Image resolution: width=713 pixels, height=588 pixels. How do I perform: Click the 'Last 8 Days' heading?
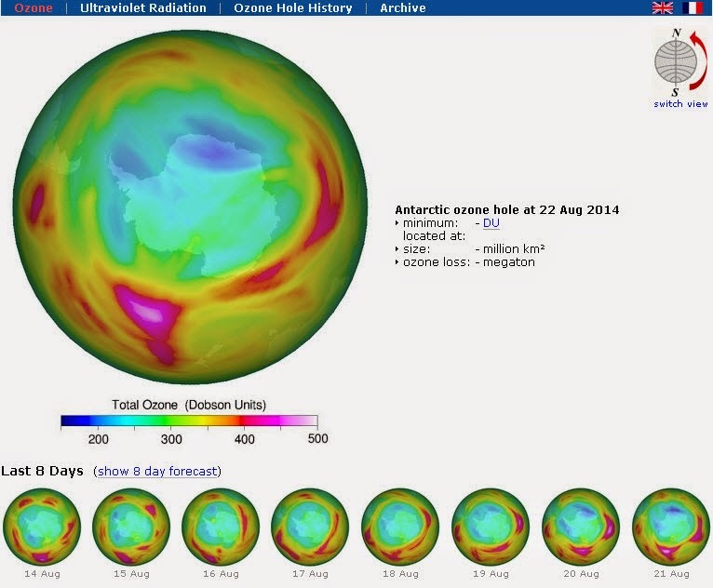(x=42, y=471)
